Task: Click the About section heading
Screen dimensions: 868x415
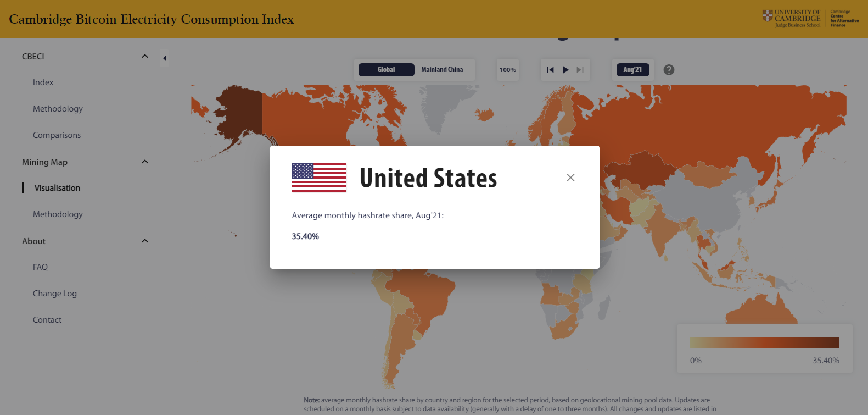Action: (x=33, y=241)
